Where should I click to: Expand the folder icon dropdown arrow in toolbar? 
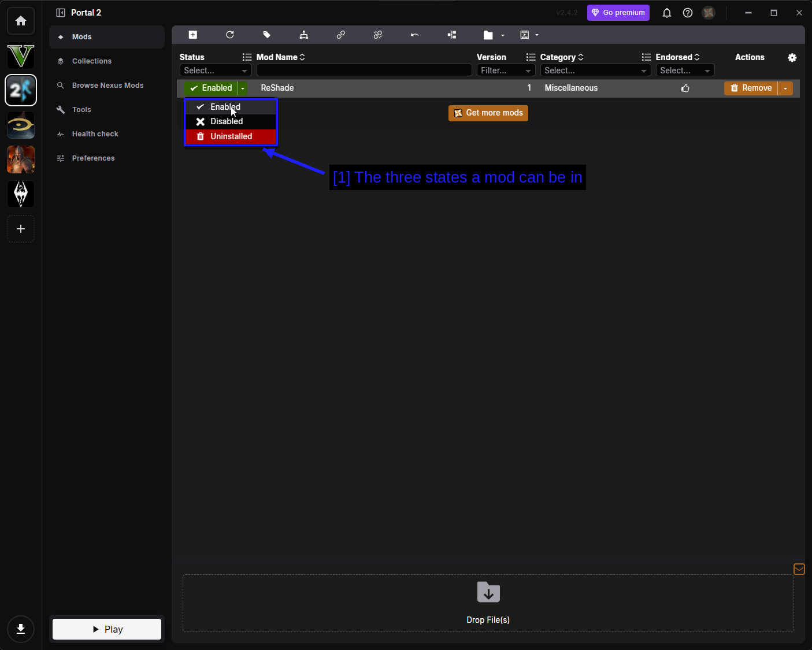coord(503,35)
